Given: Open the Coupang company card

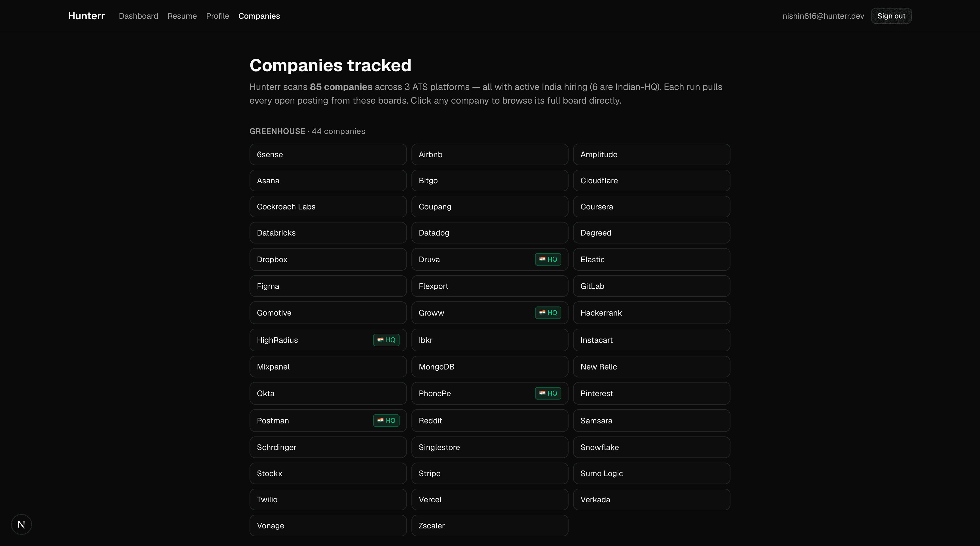Looking at the screenshot, I should pos(490,207).
